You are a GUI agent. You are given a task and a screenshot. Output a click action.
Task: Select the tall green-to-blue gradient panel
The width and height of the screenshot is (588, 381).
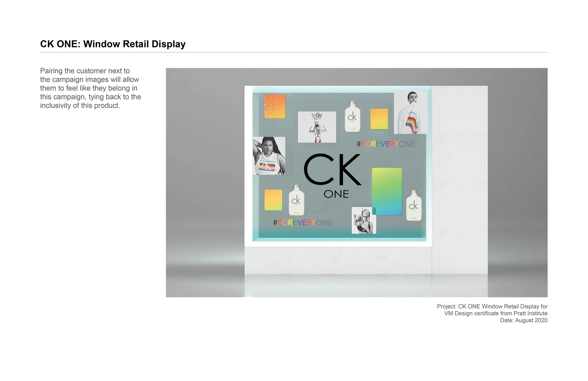coord(387,191)
